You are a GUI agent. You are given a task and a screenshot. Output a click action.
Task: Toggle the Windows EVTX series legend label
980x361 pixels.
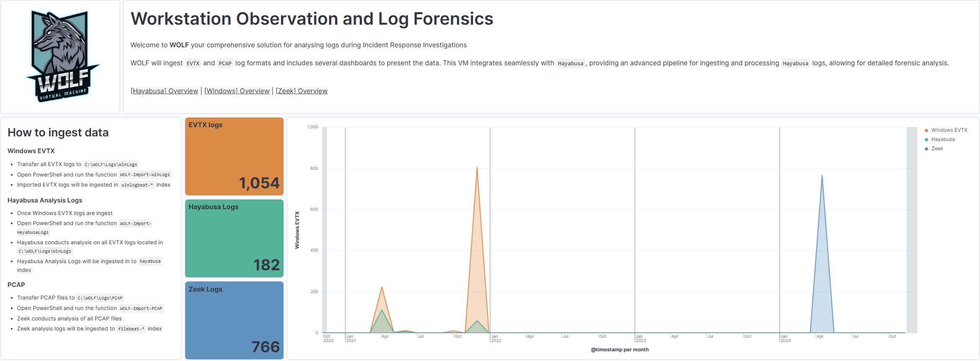(949, 130)
